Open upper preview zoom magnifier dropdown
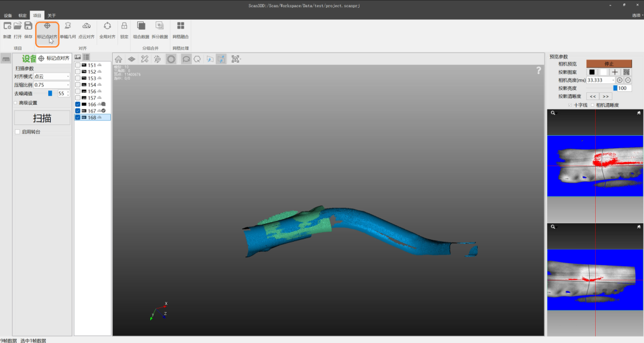Image resolution: width=644 pixels, height=343 pixels. pyautogui.click(x=553, y=113)
